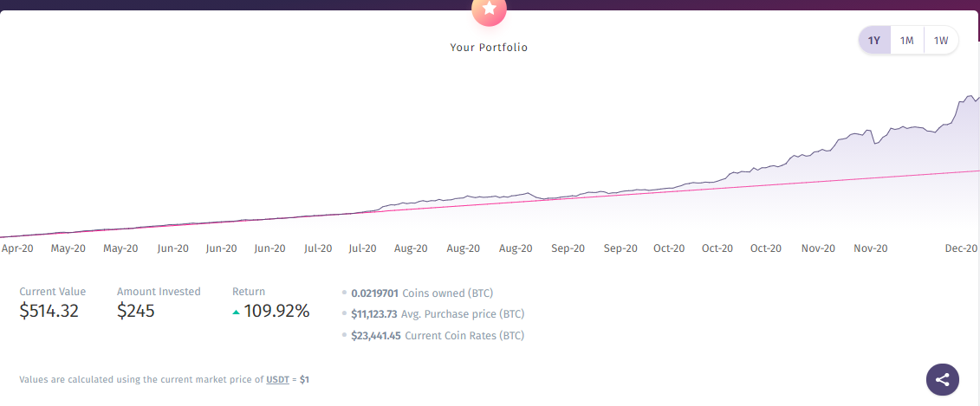Viewport: 980px width, 406px height.
Task: Click the $245 amount invested figure
Action: tap(136, 311)
